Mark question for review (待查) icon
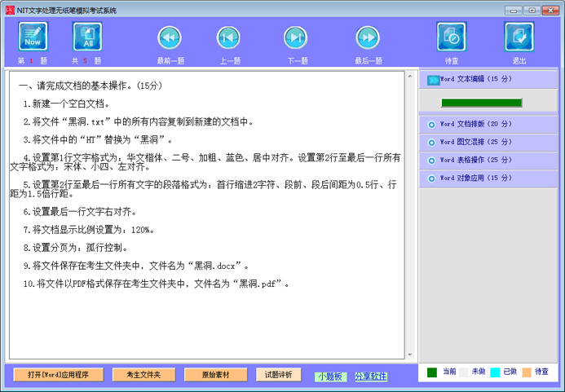Image resolution: width=565 pixels, height=392 pixels. click(452, 37)
